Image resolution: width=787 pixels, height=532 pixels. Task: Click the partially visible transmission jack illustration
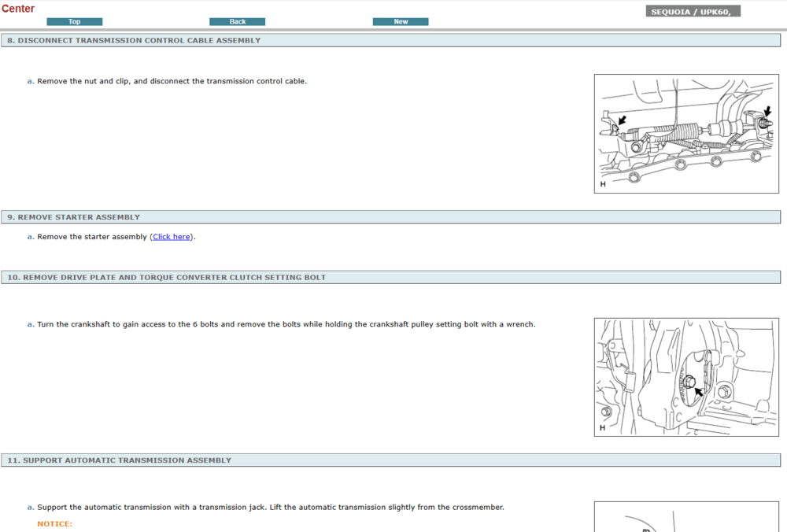tap(685, 517)
